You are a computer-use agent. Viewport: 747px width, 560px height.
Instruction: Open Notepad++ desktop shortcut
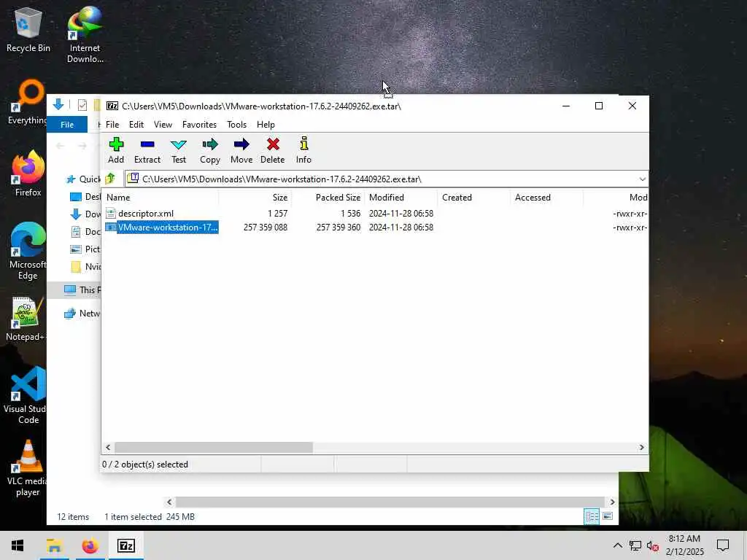point(26,319)
